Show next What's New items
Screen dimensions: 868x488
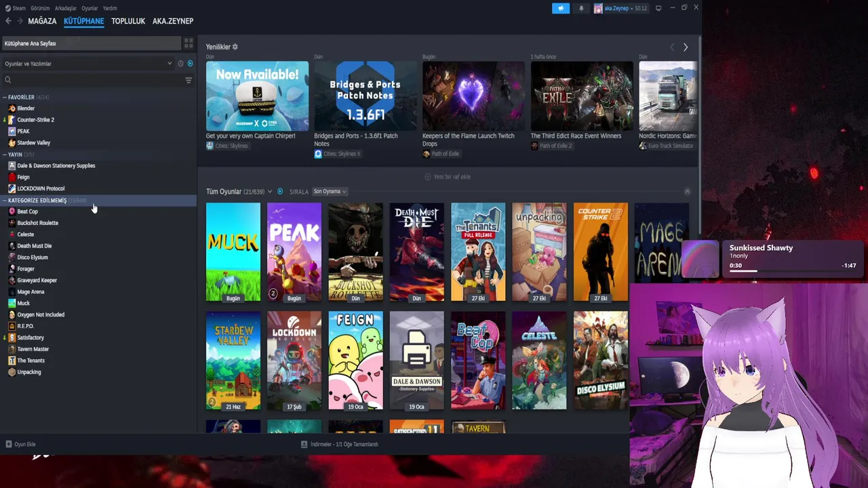pyautogui.click(x=686, y=47)
